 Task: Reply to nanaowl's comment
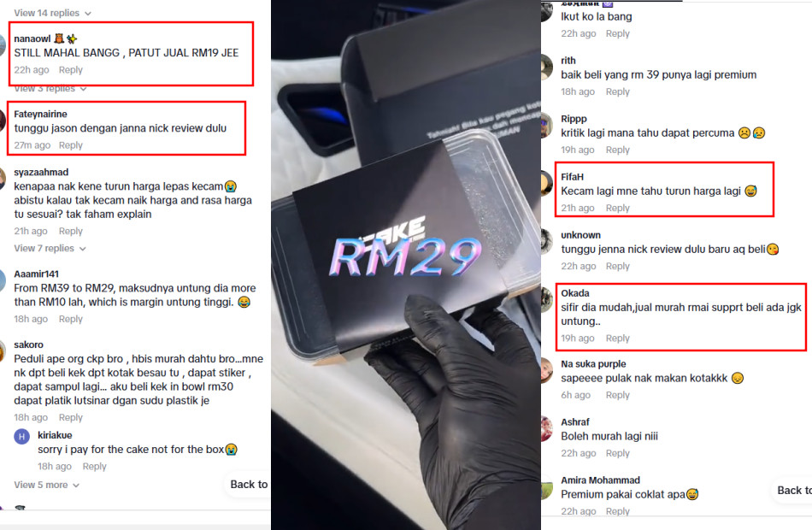pyautogui.click(x=70, y=70)
